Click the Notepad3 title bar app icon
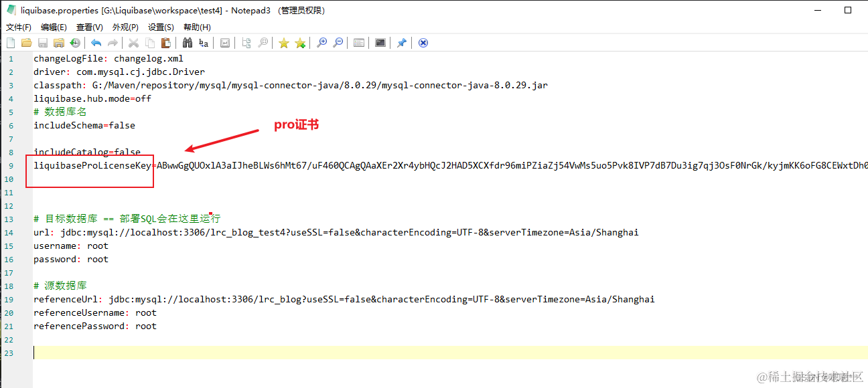The width and height of the screenshot is (868, 388). coord(11,10)
